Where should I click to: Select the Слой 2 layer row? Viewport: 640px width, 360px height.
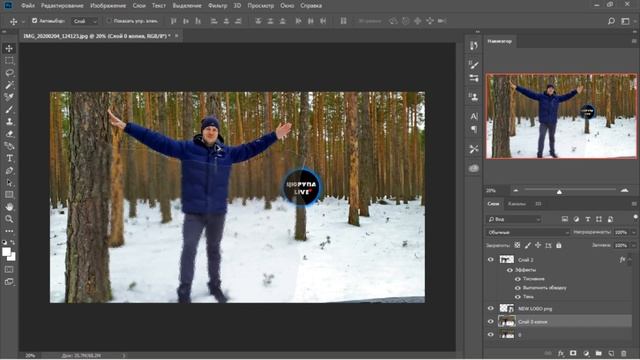click(x=558, y=260)
